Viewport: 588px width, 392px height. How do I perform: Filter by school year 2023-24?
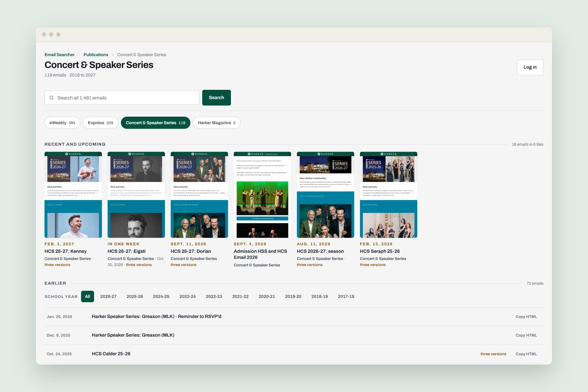[x=188, y=297]
